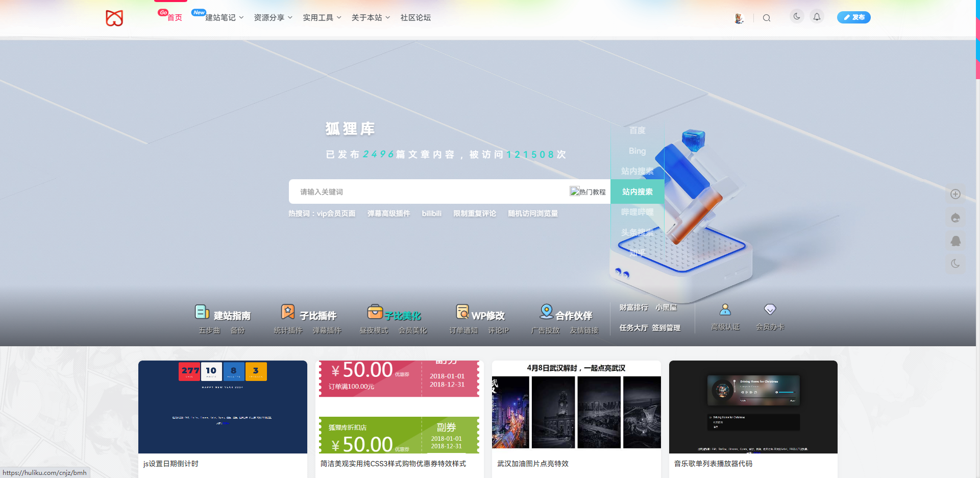
Task: Expand the 实用工具 dropdown
Action: coord(318,17)
